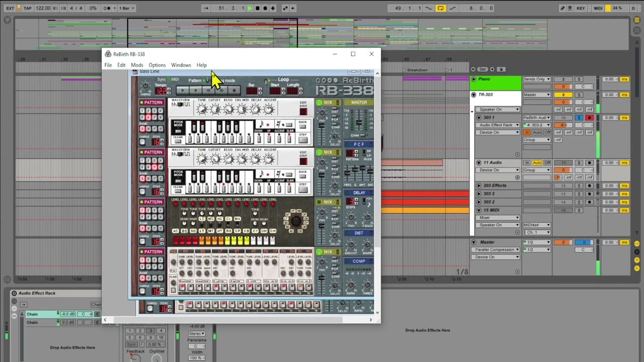Open the Sends Only dropdown on Piano
The width and height of the screenshot is (644, 362).
[x=536, y=79]
